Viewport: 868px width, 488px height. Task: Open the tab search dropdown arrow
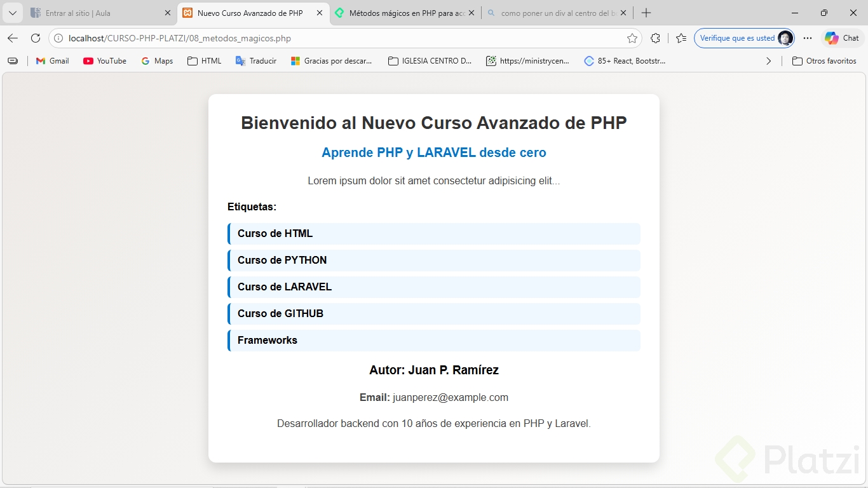[13, 13]
